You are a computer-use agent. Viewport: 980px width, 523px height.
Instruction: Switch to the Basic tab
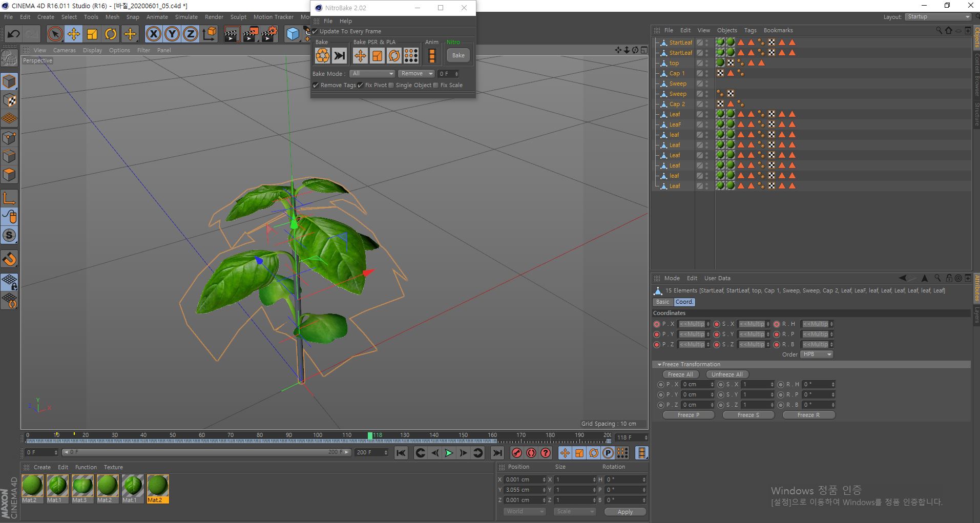coord(662,302)
